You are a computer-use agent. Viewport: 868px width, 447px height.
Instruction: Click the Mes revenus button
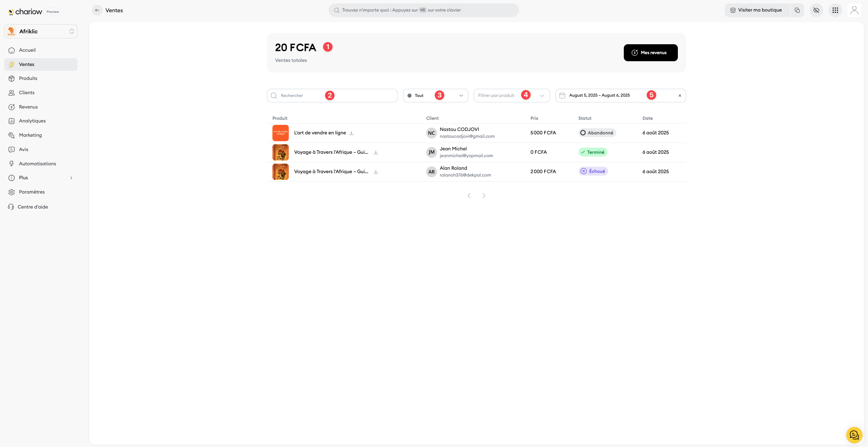tap(650, 53)
